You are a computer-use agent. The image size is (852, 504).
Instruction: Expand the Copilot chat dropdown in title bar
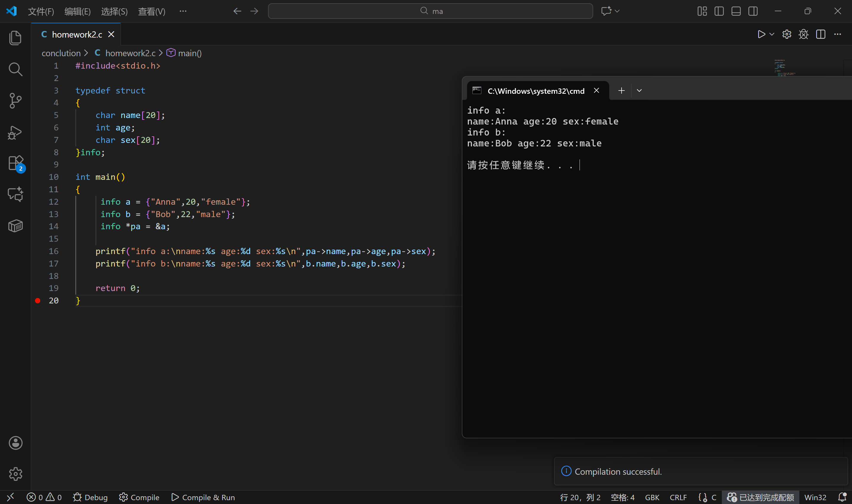point(617,11)
